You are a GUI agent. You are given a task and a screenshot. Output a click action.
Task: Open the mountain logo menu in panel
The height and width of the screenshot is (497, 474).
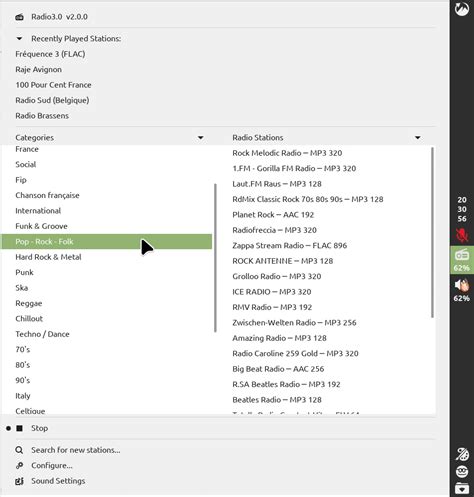tap(462, 9)
